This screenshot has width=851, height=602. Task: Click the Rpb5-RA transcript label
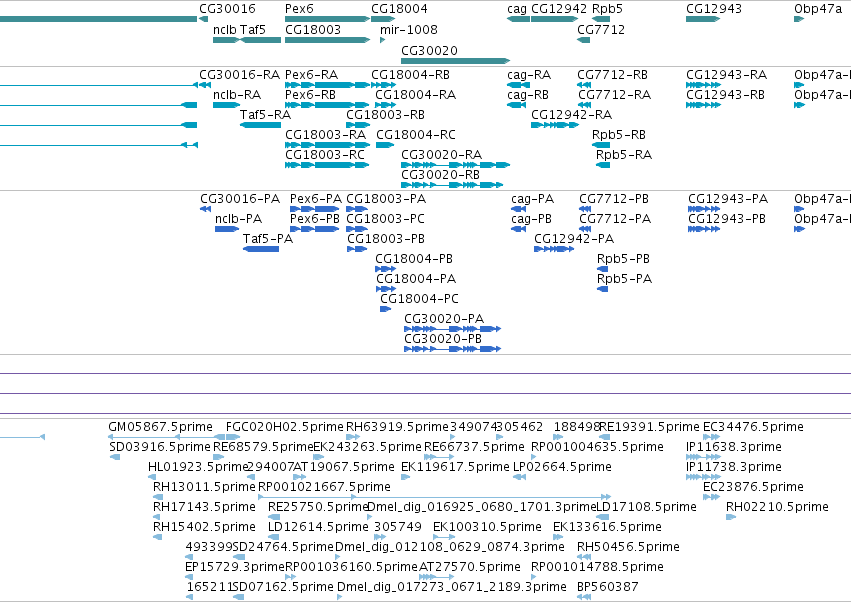coord(624,154)
